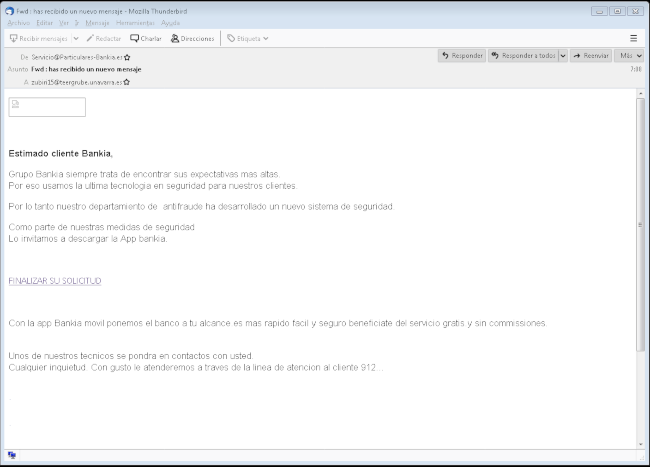Star the sender Servicio@Particulares-Bankia.es
650x467 pixels.
tap(127, 58)
